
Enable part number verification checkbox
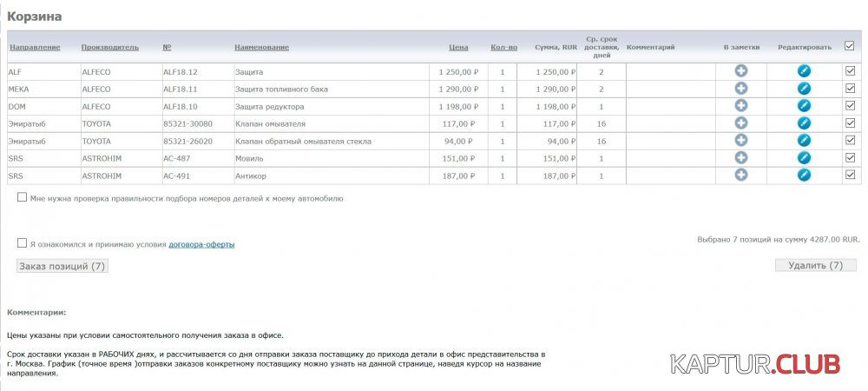point(22,198)
